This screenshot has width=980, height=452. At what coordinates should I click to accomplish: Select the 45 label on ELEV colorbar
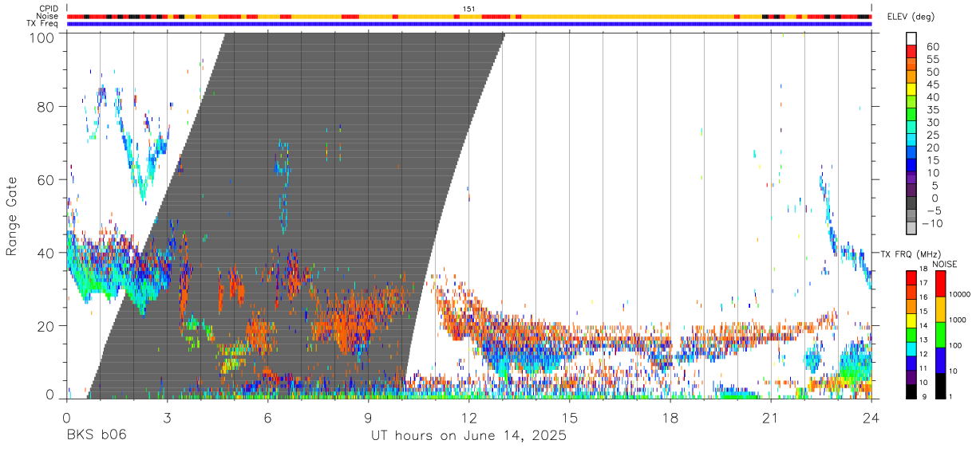coord(933,85)
